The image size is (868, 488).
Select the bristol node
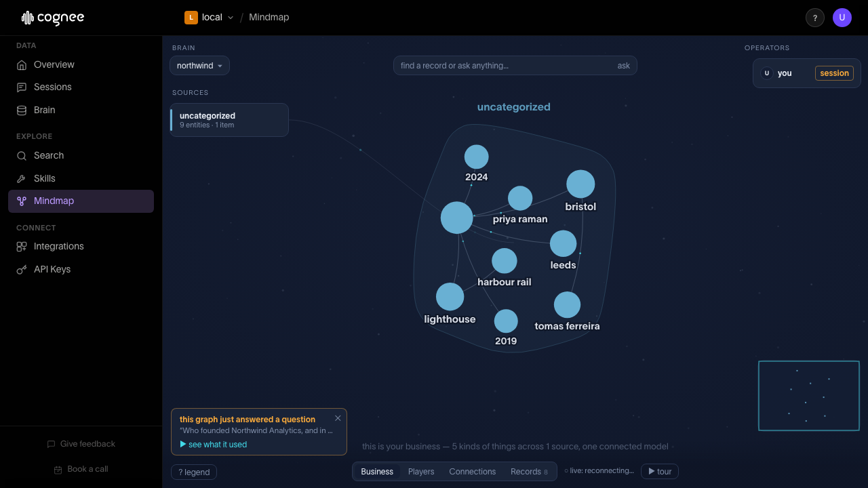point(580,184)
